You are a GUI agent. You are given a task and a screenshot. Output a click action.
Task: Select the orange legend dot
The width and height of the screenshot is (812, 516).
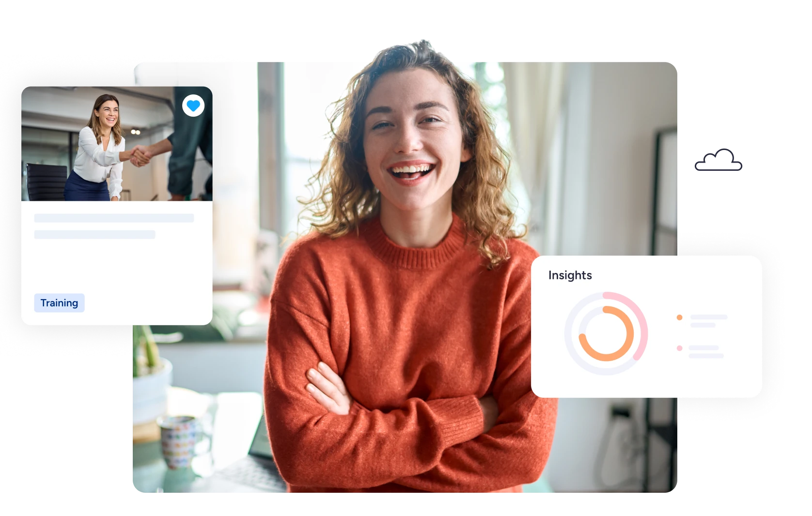679,318
